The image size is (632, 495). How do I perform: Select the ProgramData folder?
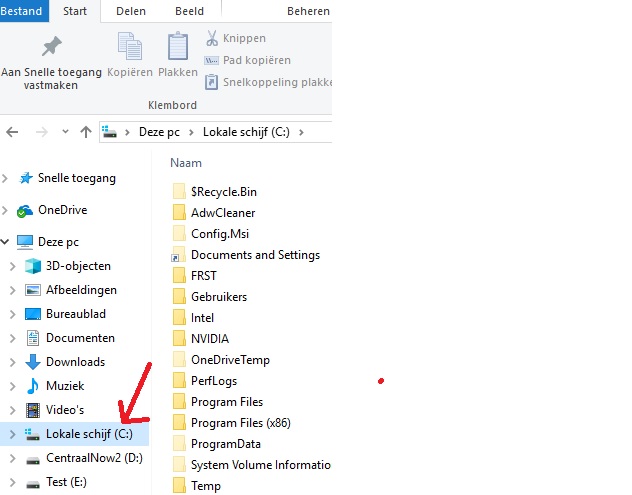click(217, 444)
